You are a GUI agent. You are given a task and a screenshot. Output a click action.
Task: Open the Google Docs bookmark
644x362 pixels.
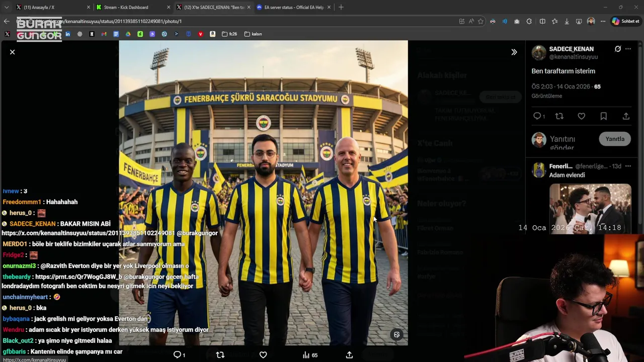[x=116, y=34]
